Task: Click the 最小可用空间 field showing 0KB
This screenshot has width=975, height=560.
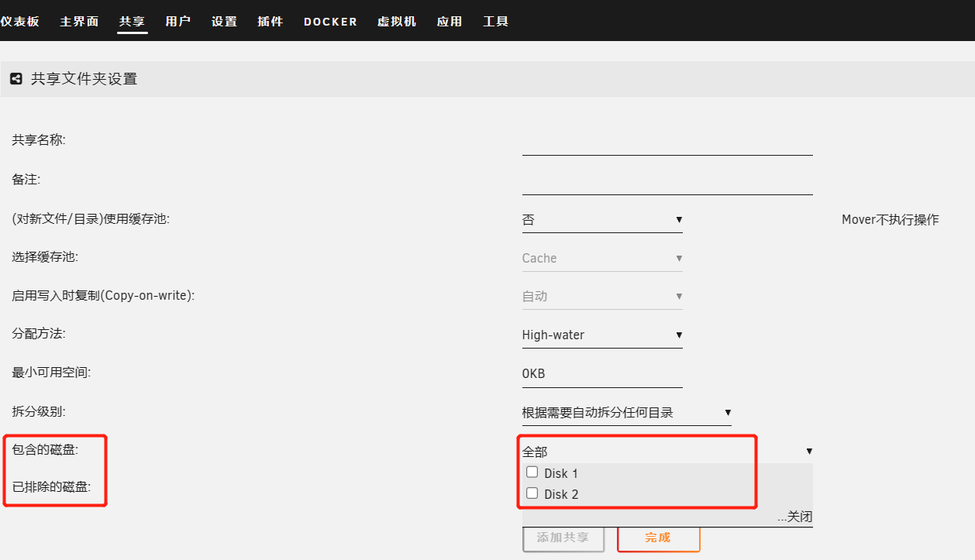Action: point(601,374)
